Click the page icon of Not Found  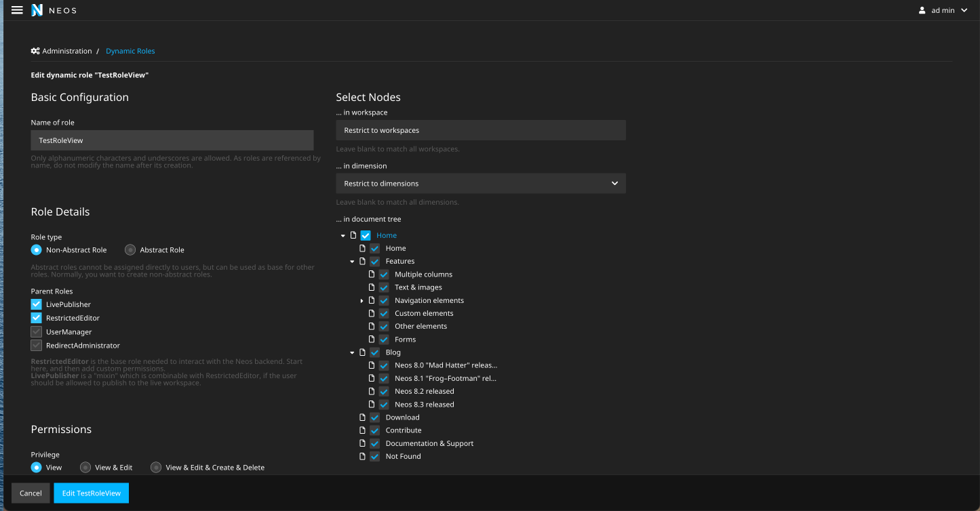(362, 456)
